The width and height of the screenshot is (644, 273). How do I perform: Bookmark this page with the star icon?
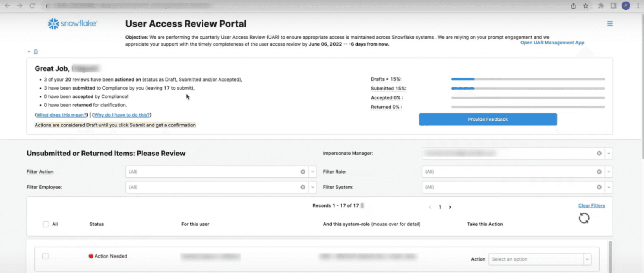click(x=586, y=6)
